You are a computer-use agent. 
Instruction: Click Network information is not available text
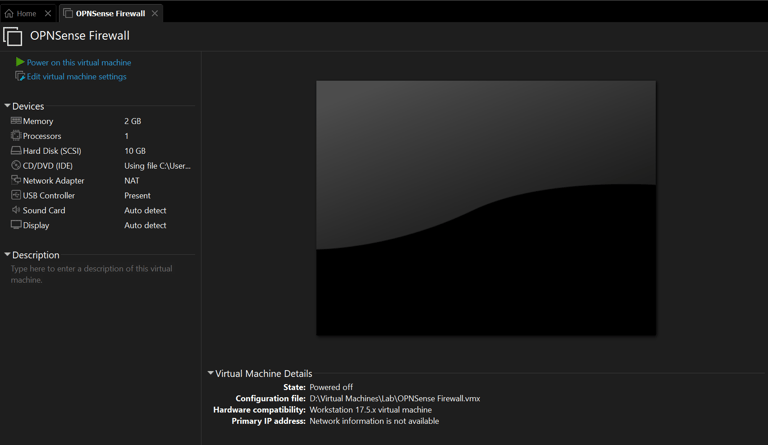374,421
